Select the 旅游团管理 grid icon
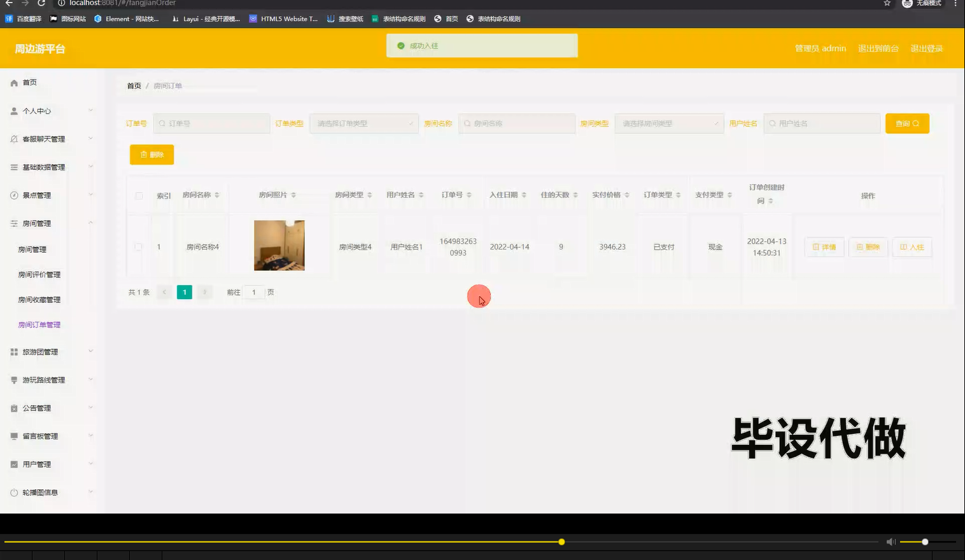This screenshot has width=965, height=560. click(13, 351)
